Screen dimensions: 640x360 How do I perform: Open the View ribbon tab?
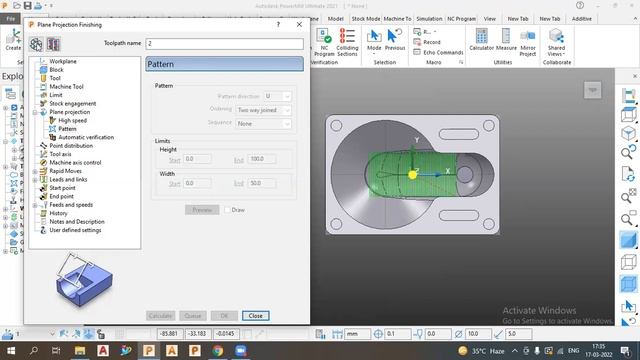click(x=489, y=19)
